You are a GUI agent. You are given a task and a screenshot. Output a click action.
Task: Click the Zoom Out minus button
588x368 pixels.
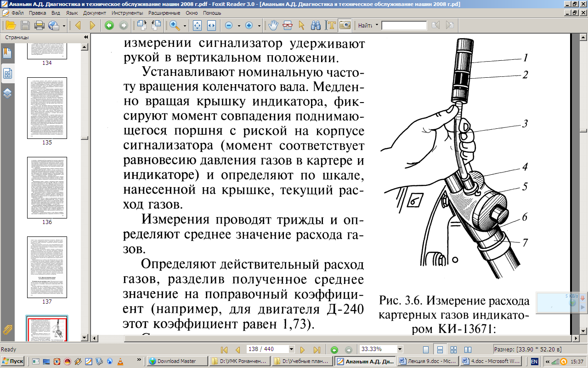pos(228,25)
